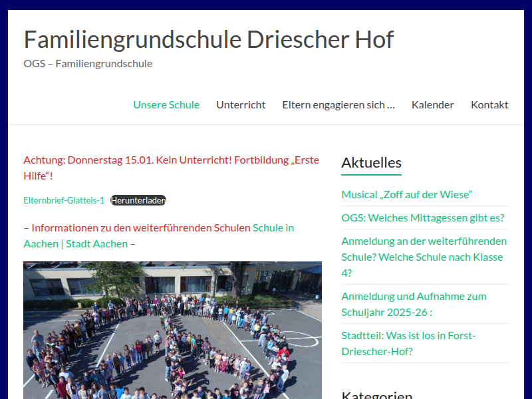Screen dimensions: 532x399
Task: Click the "Informationen zu den weiterführenden Schulen" text
Action: click(x=138, y=226)
